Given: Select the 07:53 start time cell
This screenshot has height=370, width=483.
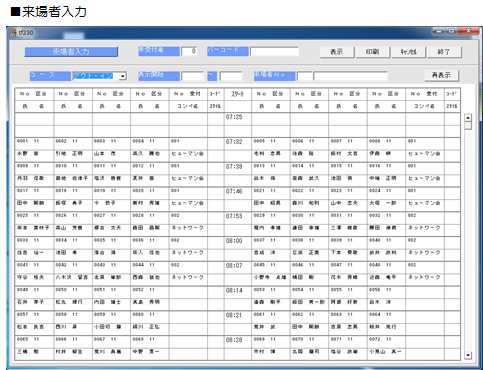Looking at the screenshot, I should coord(234,216).
